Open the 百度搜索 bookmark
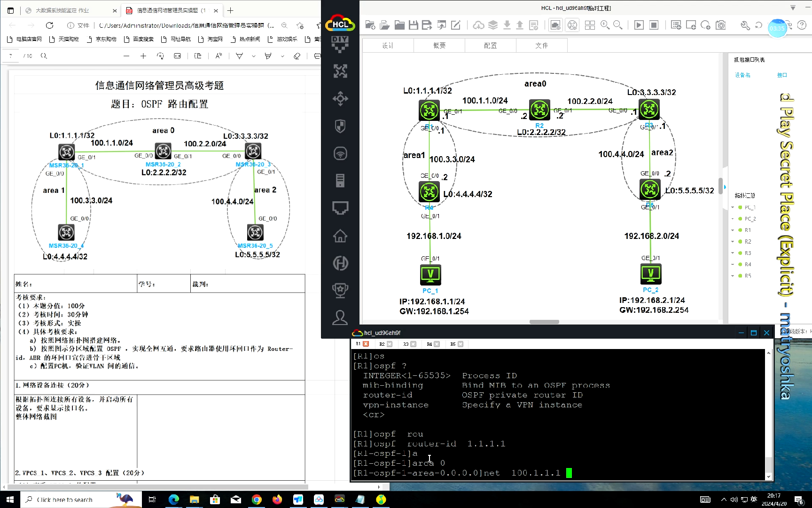 [x=139, y=39]
